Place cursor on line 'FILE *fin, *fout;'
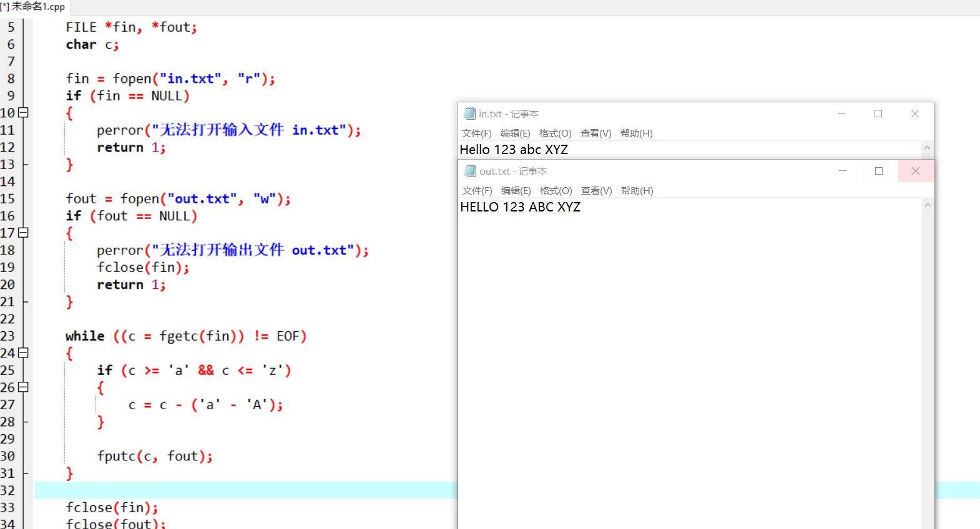Image resolution: width=980 pixels, height=529 pixels. 131,27
